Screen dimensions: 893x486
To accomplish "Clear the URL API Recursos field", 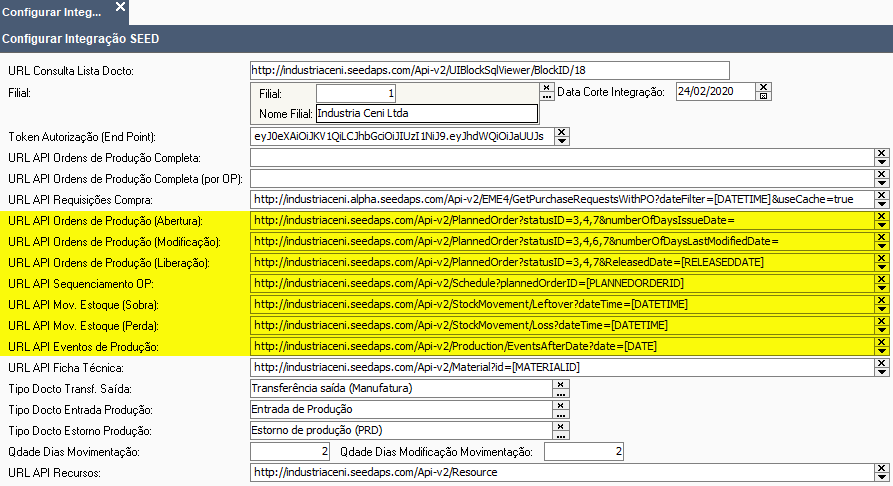I will point(882,469).
